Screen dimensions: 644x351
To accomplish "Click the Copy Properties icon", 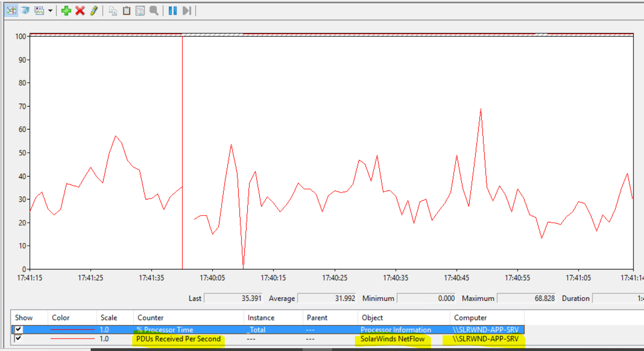I will [113, 10].
